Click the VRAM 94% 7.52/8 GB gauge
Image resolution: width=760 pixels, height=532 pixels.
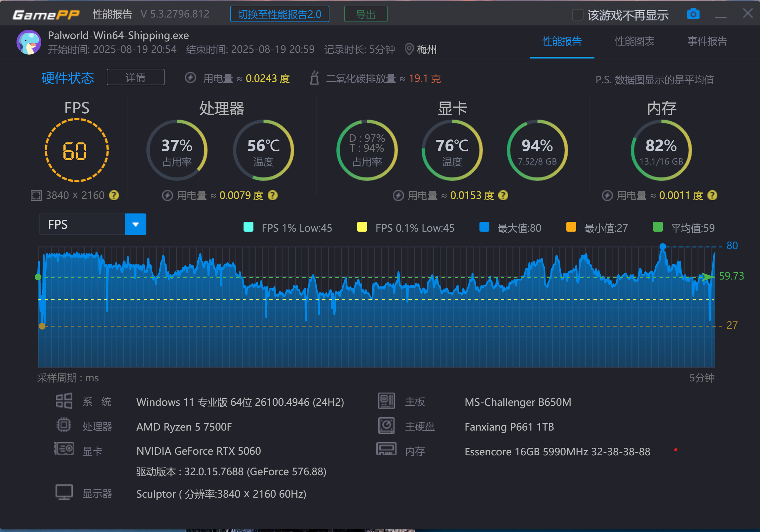[537, 150]
